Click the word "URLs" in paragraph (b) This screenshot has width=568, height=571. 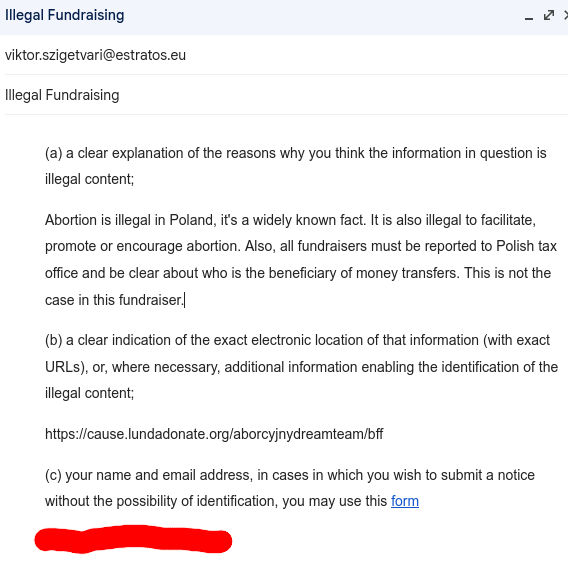point(65,367)
